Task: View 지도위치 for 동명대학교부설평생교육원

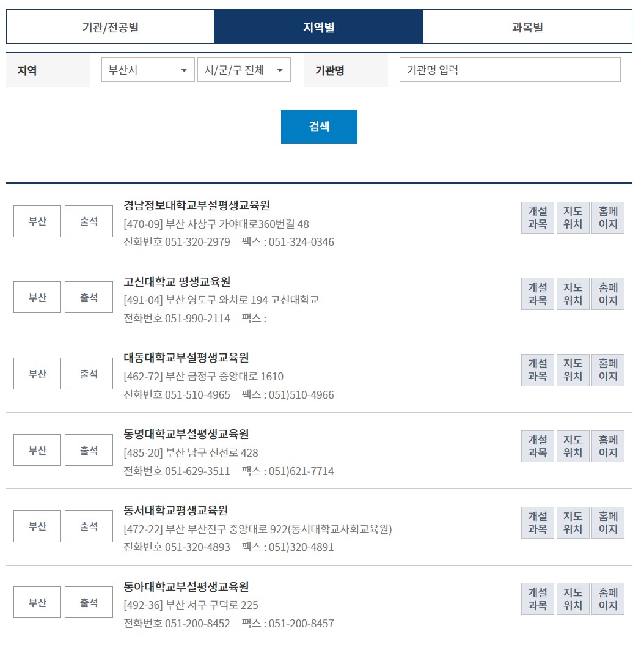Action: pyautogui.click(x=573, y=446)
